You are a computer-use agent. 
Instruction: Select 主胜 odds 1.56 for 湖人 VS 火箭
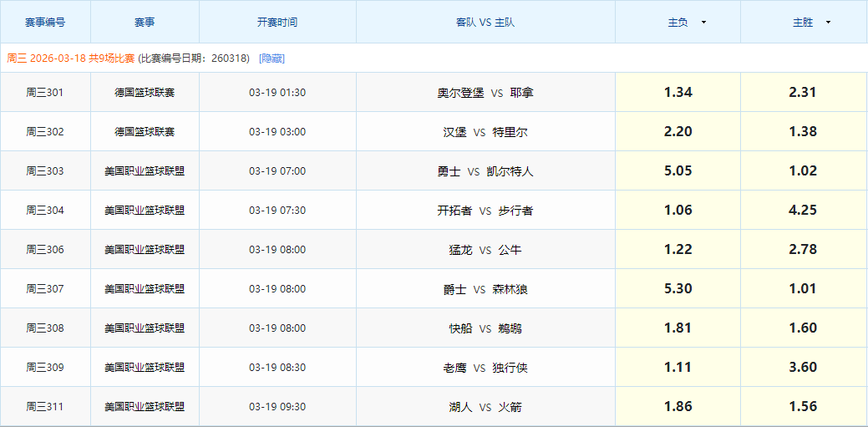(x=803, y=407)
